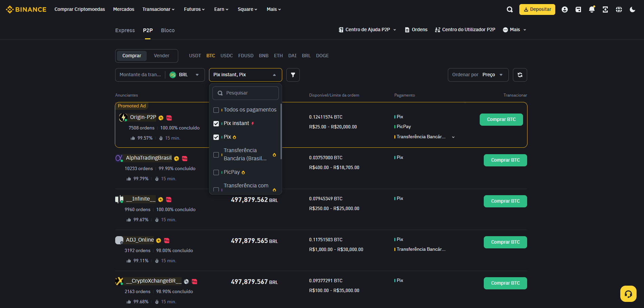Expand the Transacionar menu
644x308 pixels.
coord(159,9)
